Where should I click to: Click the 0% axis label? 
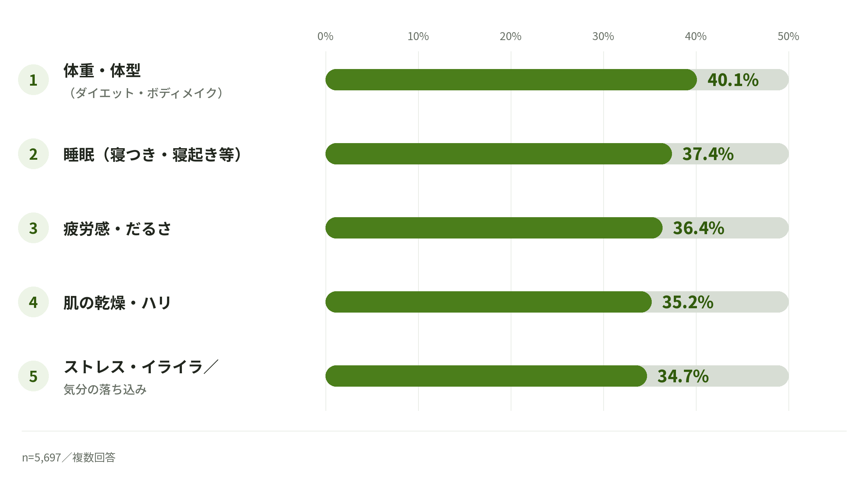coord(325,36)
